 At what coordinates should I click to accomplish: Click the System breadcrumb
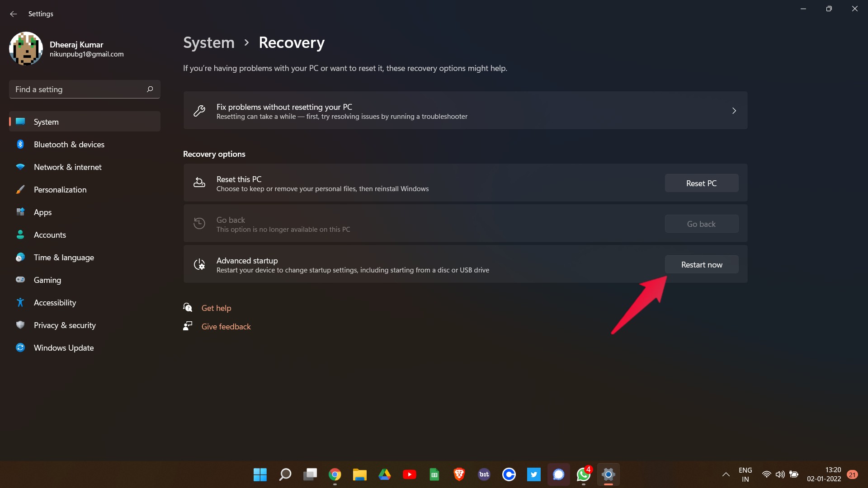pyautogui.click(x=208, y=42)
